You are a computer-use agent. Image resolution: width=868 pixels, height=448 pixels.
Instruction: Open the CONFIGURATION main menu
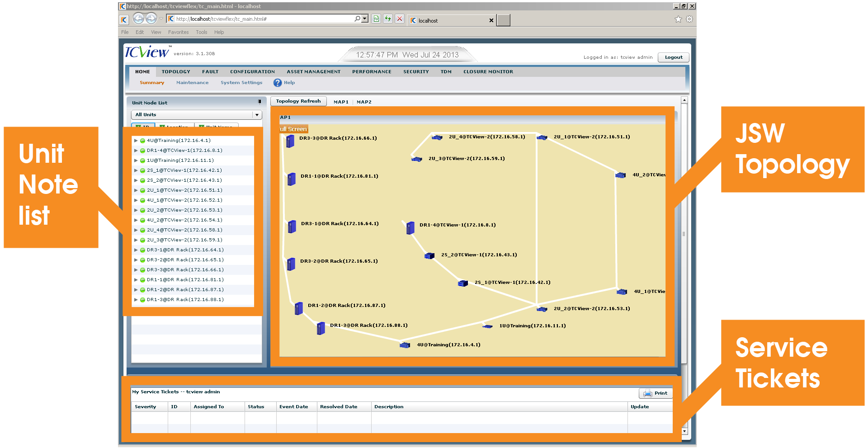coord(252,72)
